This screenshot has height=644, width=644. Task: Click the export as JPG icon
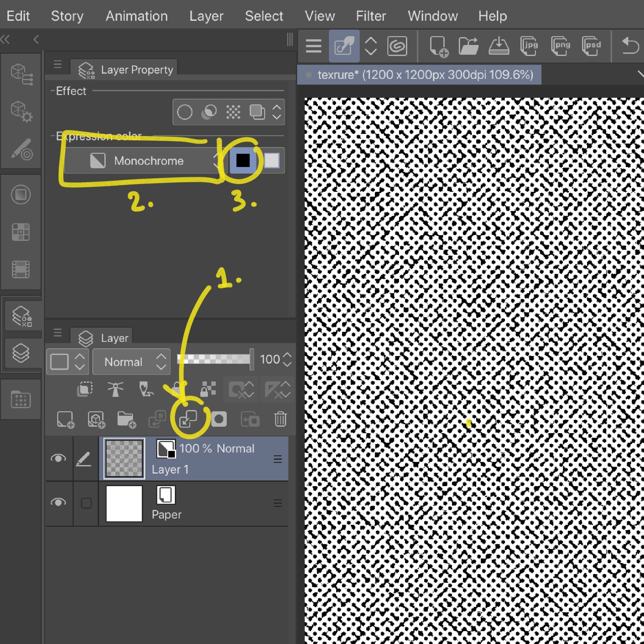click(529, 46)
